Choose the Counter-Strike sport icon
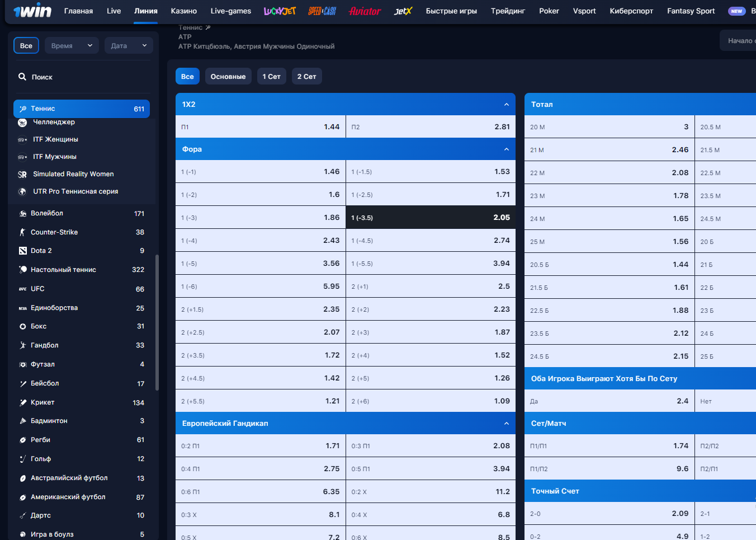Viewport: 756px width, 540px height. coord(23,232)
